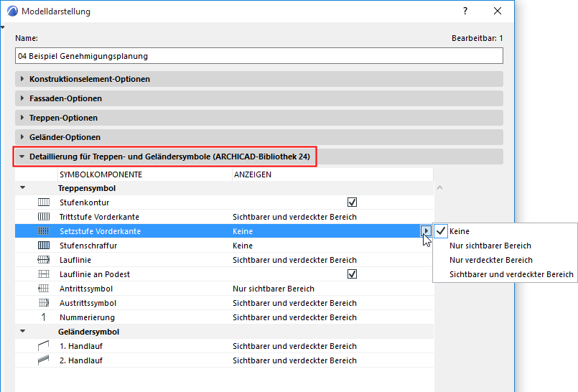Click the ANZEIGEN column header
The height and width of the screenshot is (392, 578).
251,174
